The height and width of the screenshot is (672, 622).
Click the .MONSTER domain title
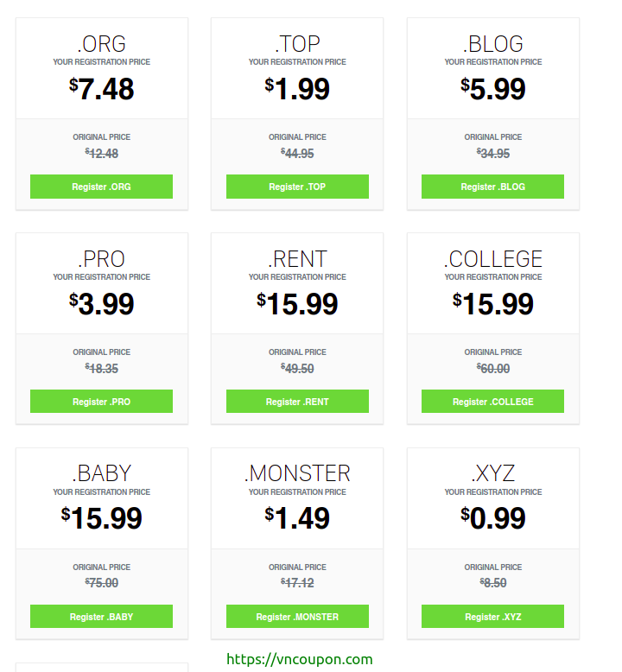(x=297, y=473)
